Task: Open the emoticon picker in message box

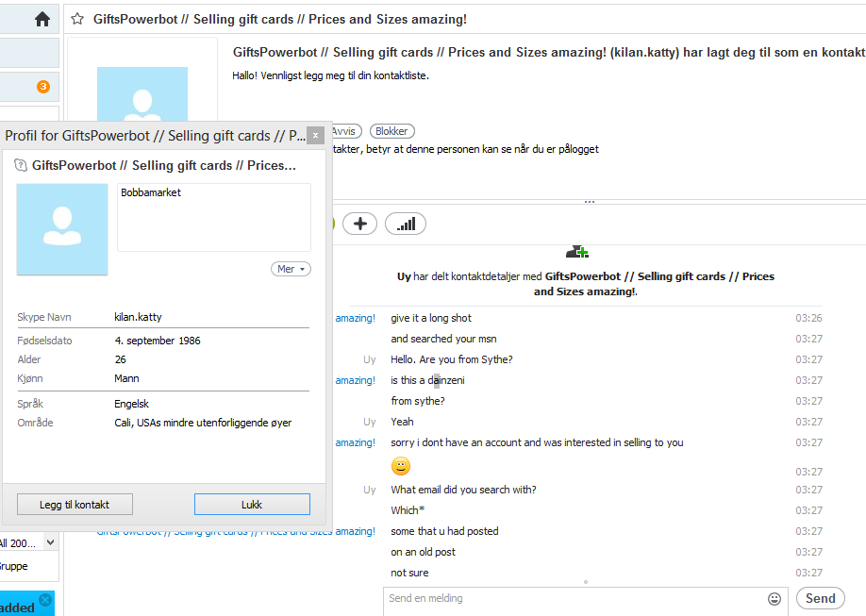Action: click(774, 598)
